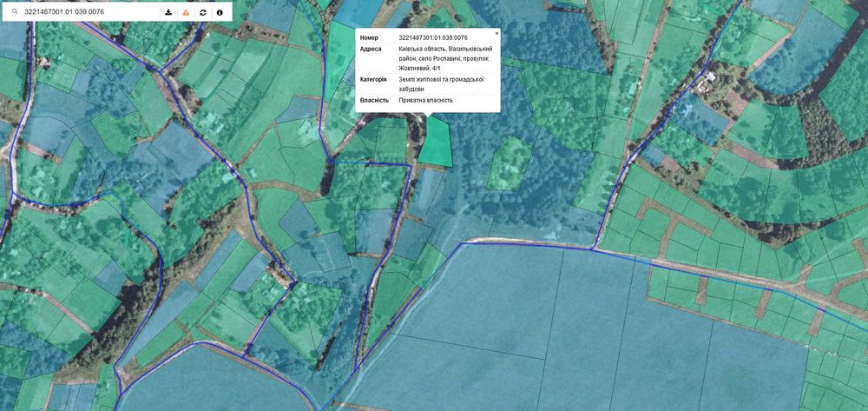Click the parcel number value in popup

(433, 37)
